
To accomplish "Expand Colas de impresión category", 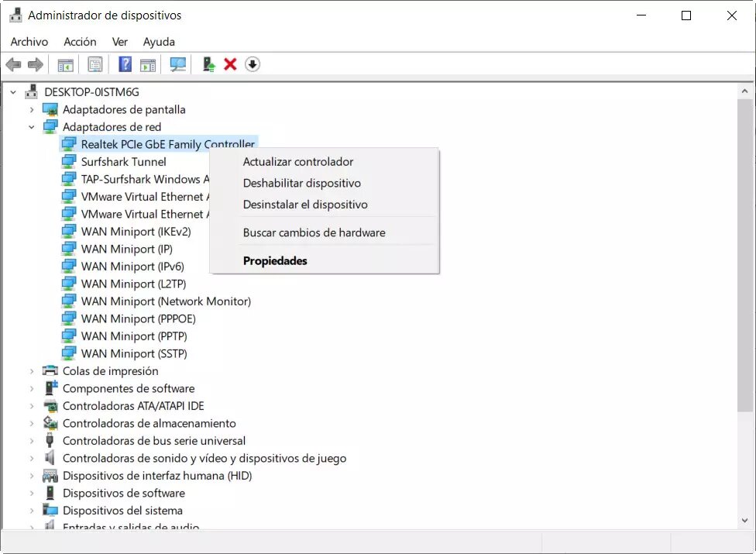I will coord(32,371).
